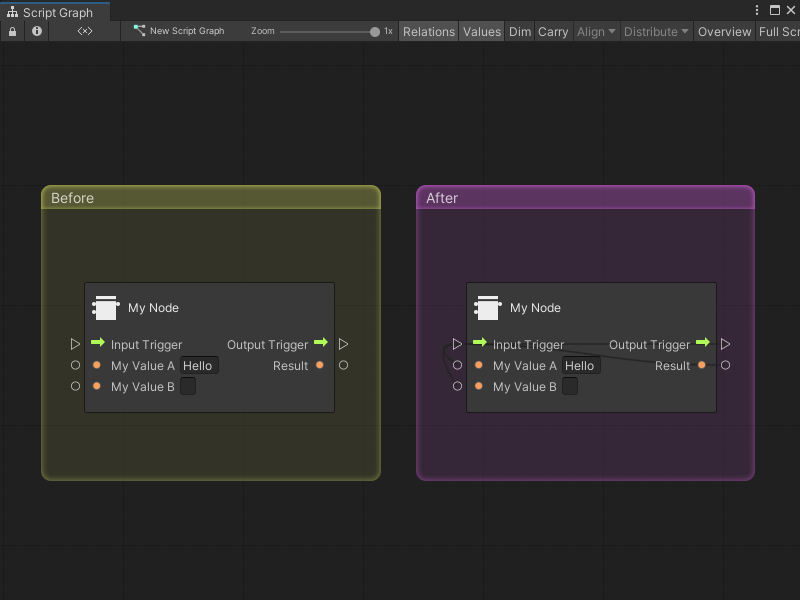Click the Full Screen button

point(778,31)
